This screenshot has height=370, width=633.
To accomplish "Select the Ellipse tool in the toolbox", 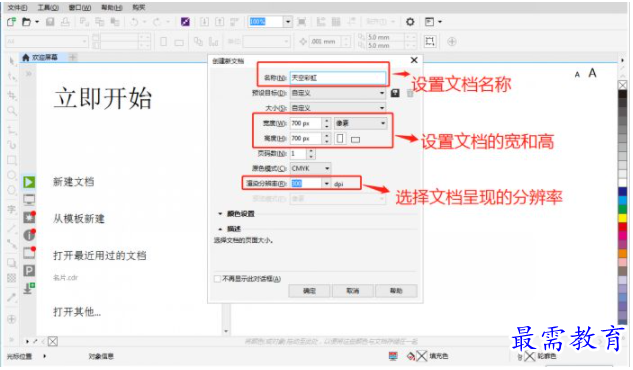I will pyautogui.click(x=12, y=176).
